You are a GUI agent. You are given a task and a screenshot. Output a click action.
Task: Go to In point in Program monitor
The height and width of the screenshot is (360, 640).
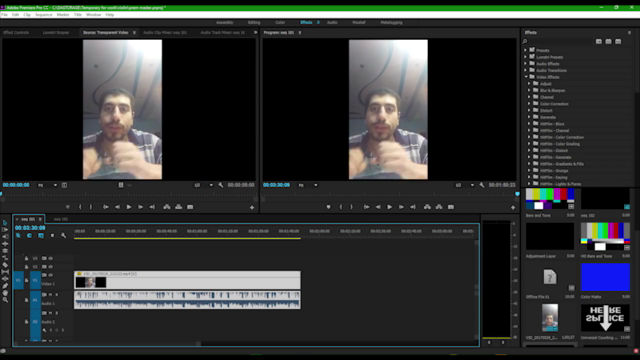[x=367, y=207]
